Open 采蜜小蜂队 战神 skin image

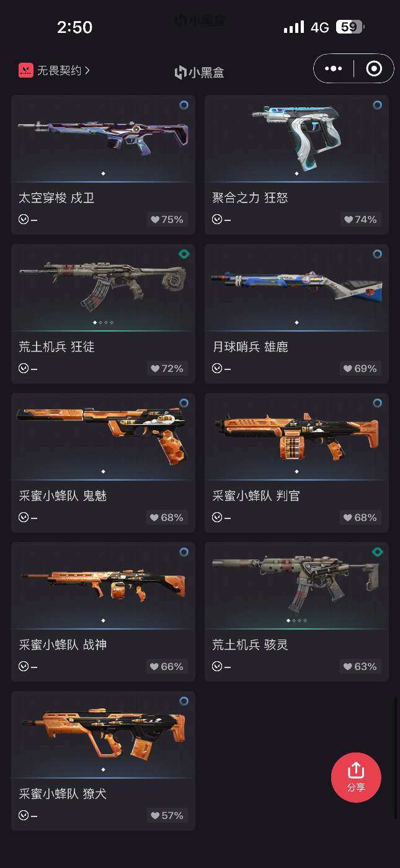(103, 585)
